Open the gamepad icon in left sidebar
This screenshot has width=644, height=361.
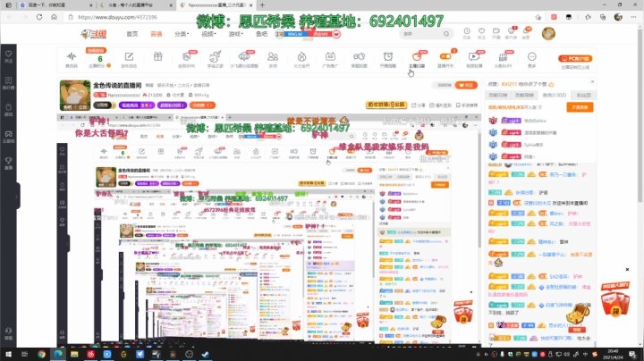pyautogui.click(x=9, y=136)
